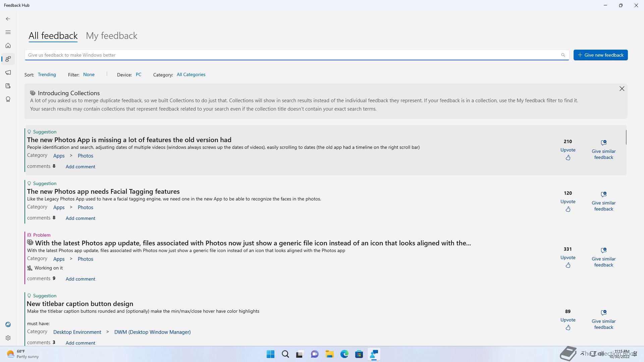Open 'Photos app needs Facial Tagging' feedback

tap(103, 191)
